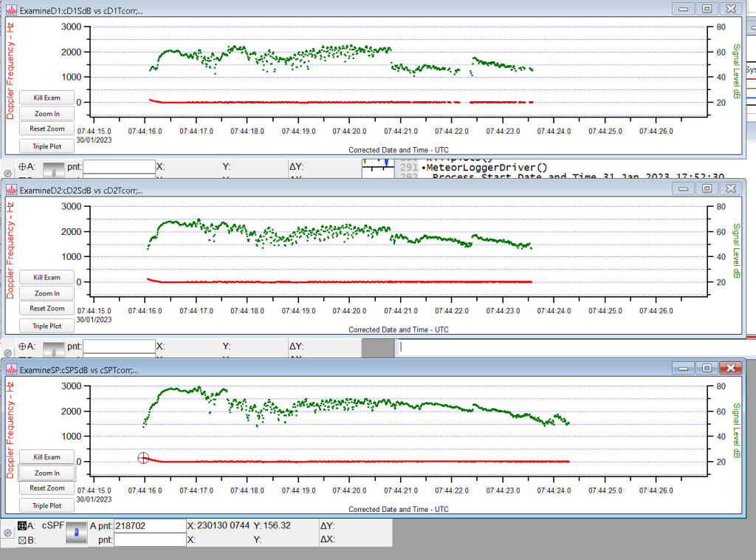Click the pnt field in ExamineD1 info bar
The width and height of the screenshot is (756, 560).
tap(119, 167)
